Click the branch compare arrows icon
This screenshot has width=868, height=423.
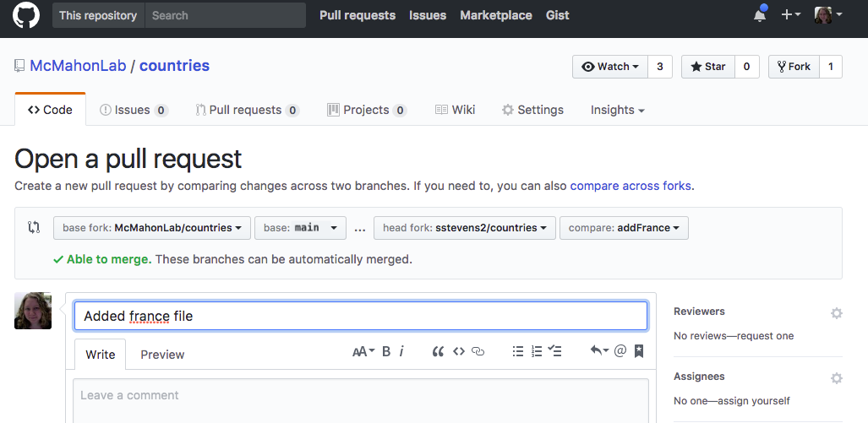point(34,227)
